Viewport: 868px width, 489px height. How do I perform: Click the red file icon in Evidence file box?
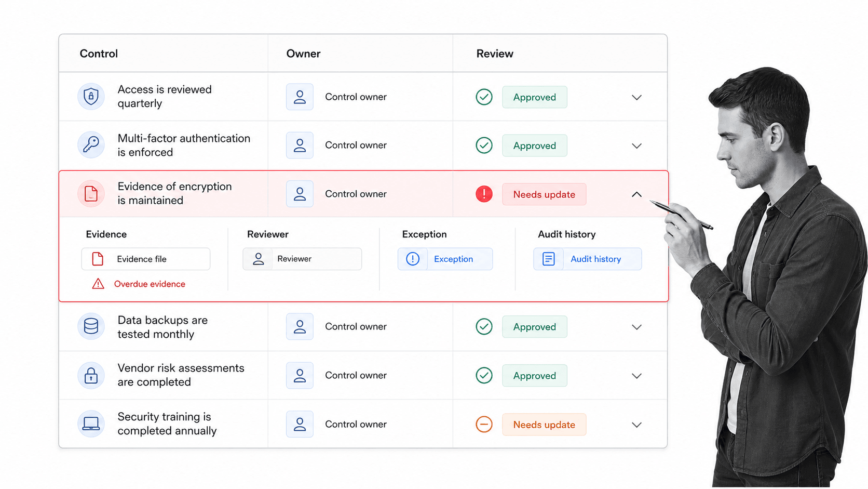point(98,259)
